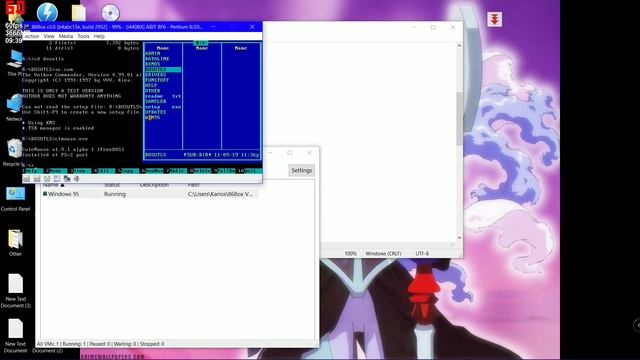Click the 4 Edit function key in Volkov Commander
The height and width of the screenshot is (360, 640).
click(x=104, y=171)
